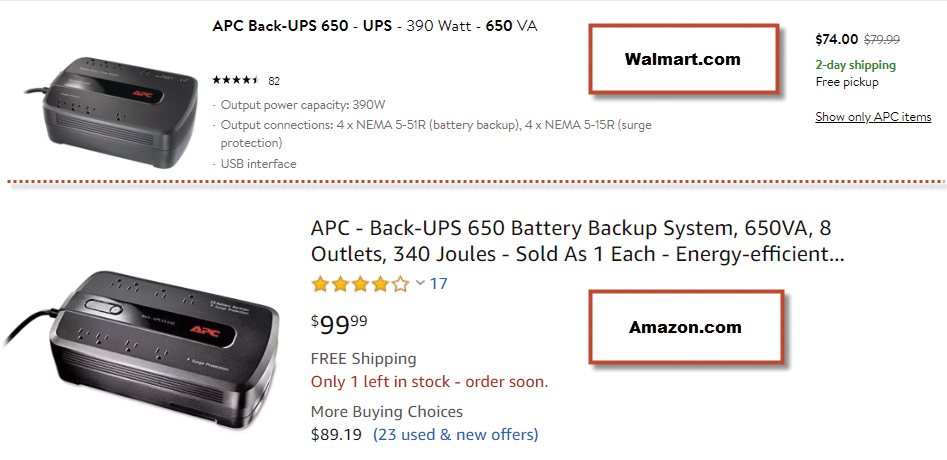Image resolution: width=947 pixels, height=460 pixels.
Task: Click the $89.19 alternate offer price
Action: [x=337, y=434]
